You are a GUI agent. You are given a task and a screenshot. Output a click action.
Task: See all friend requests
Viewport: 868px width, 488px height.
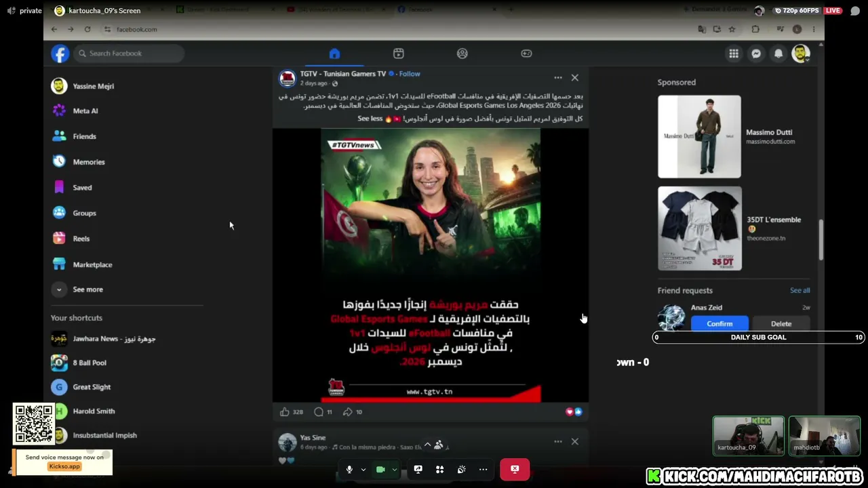pyautogui.click(x=800, y=290)
